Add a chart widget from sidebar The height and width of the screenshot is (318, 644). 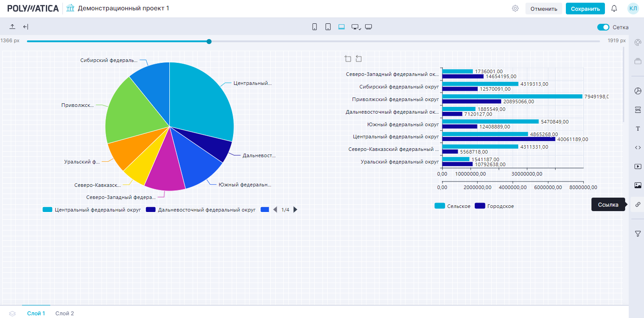click(638, 91)
